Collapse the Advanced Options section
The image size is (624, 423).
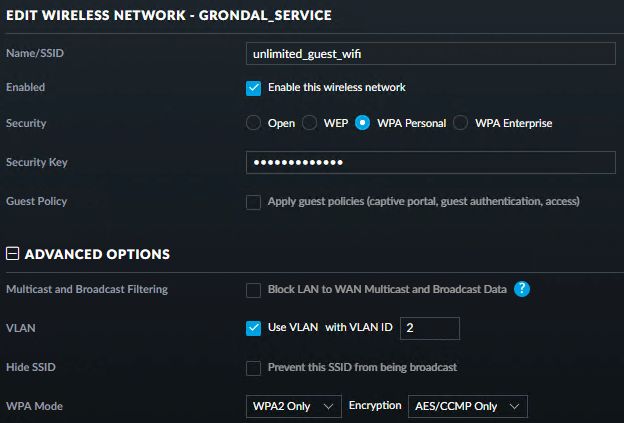point(12,254)
